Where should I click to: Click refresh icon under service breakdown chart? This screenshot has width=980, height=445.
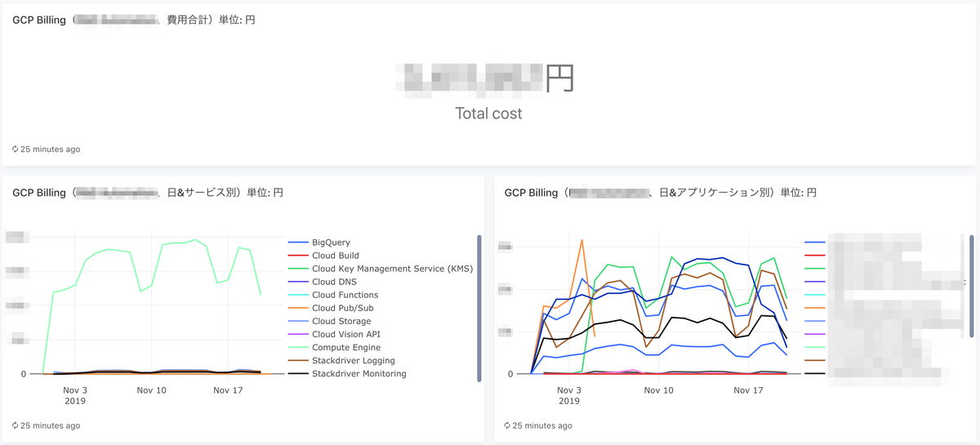(16, 425)
